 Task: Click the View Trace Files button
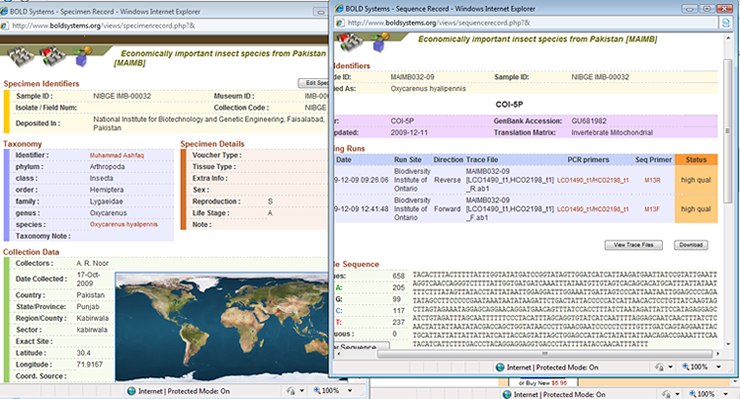point(633,245)
